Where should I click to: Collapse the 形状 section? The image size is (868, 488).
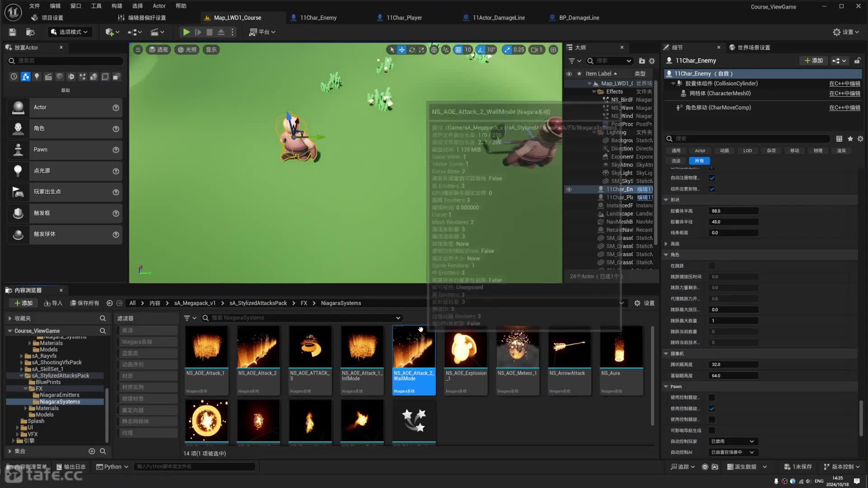[x=666, y=200]
